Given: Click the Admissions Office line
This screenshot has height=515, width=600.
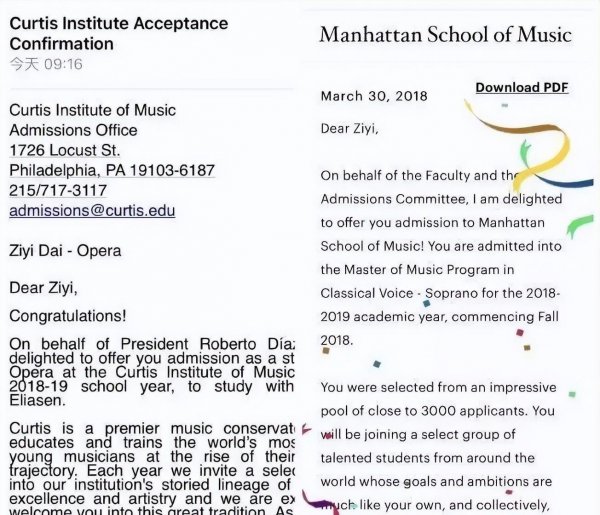Looking at the screenshot, I should [x=72, y=130].
